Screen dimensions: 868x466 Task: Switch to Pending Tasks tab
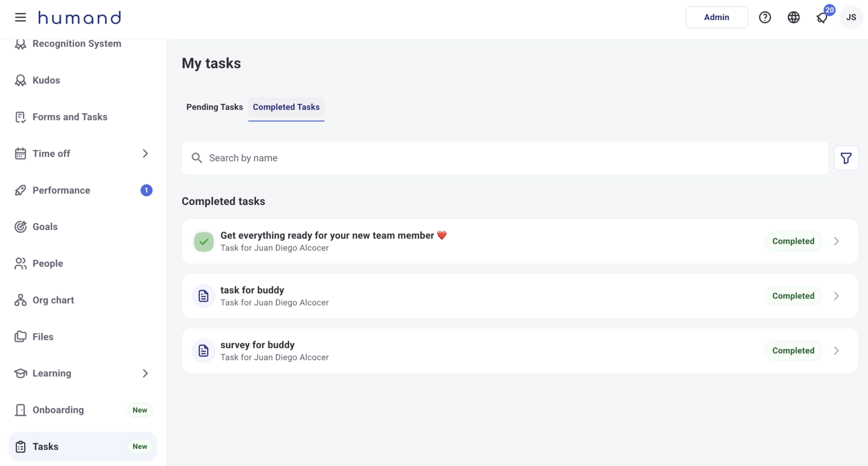(214, 107)
